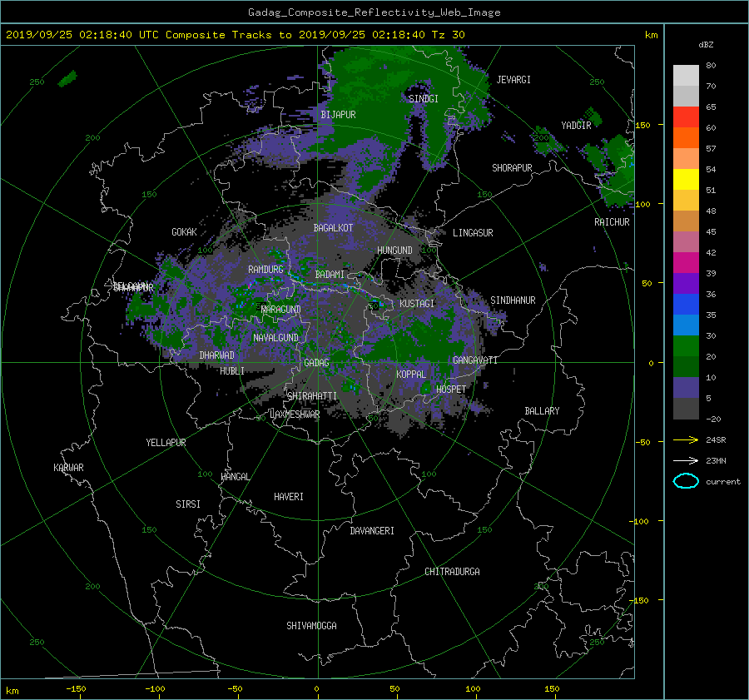The image size is (749, 700).
Task: Click the km unit label at top right
Action: click(652, 35)
